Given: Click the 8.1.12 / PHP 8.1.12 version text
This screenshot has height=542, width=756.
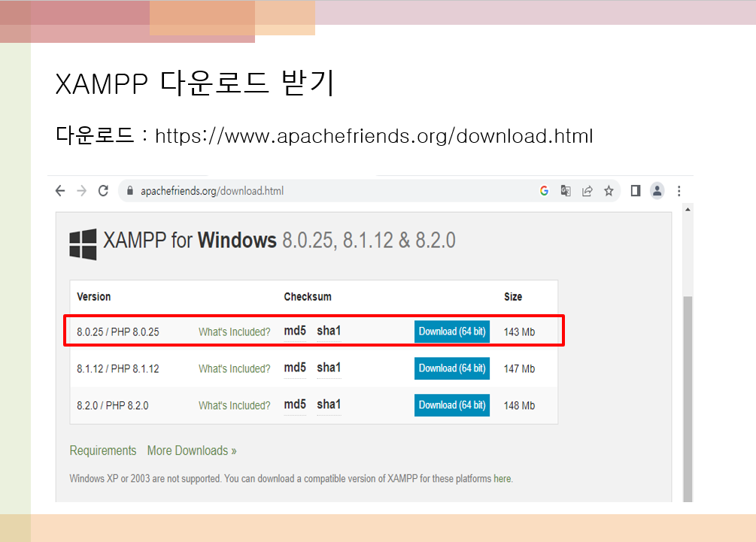Looking at the screenshot, I should pyautogui.click(x=117, y=368).
